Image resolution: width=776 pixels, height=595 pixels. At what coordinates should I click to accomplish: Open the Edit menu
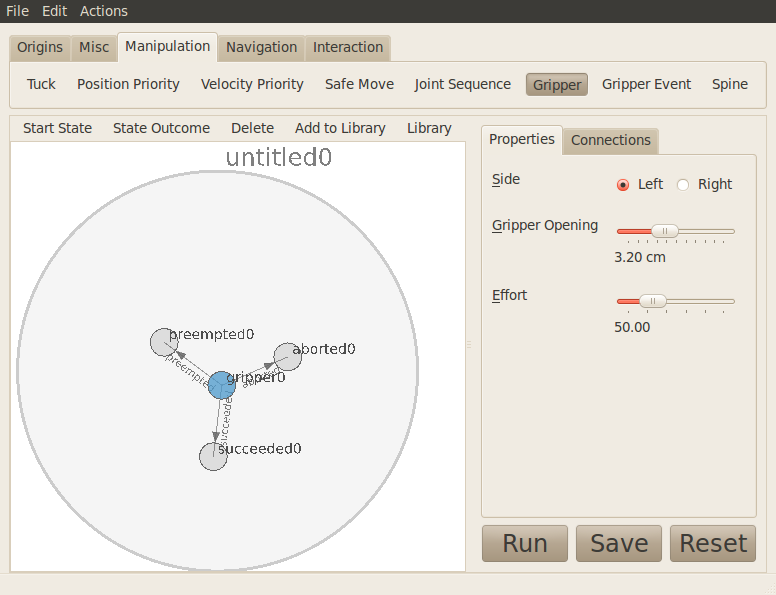(x=54, y=11)
